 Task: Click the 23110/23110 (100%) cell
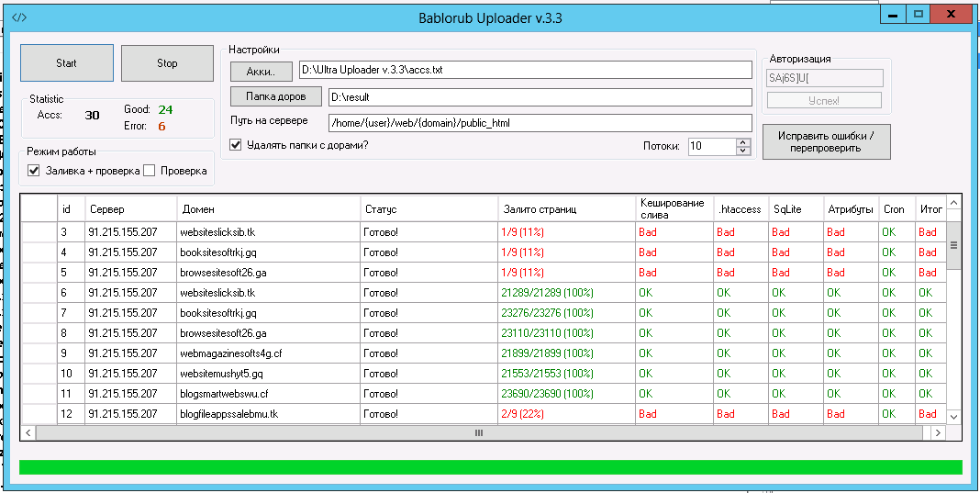[567, 333]
